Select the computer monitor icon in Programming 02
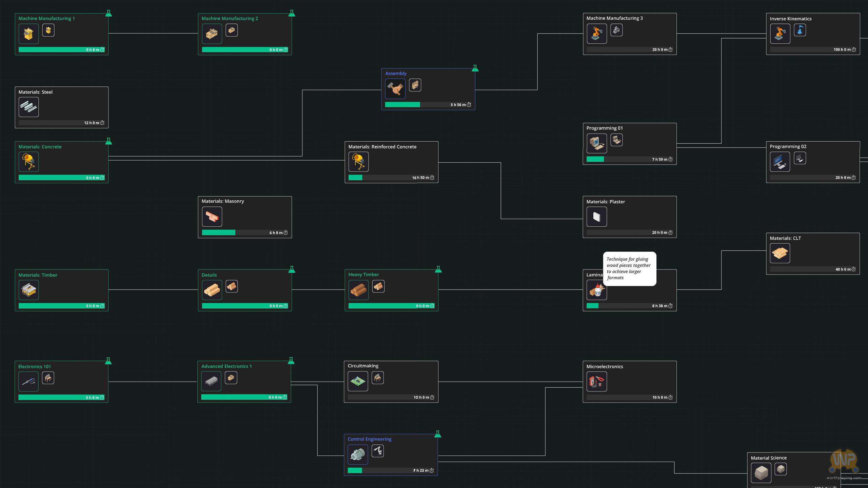This screenshot has height=488, width=868. (x=780, y=162)
